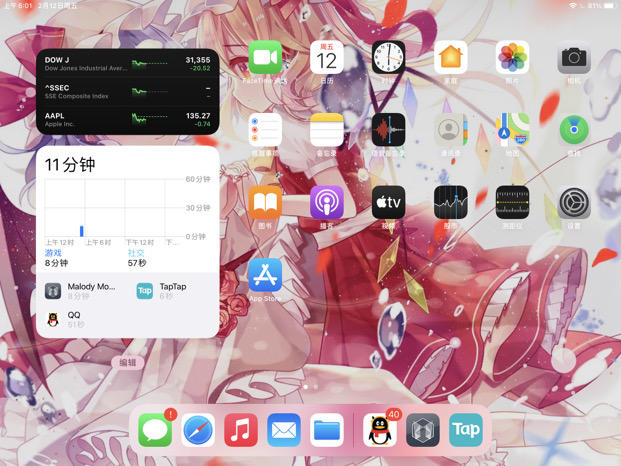Screen dimensions: 621x466
Task: Tap the 编辑 widget edit button
Action: point(128,362)
